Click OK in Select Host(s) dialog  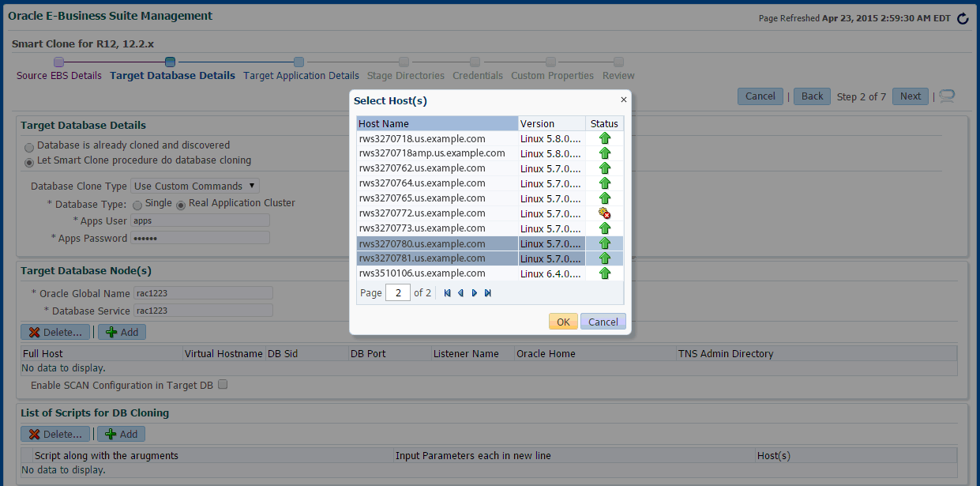563,322
